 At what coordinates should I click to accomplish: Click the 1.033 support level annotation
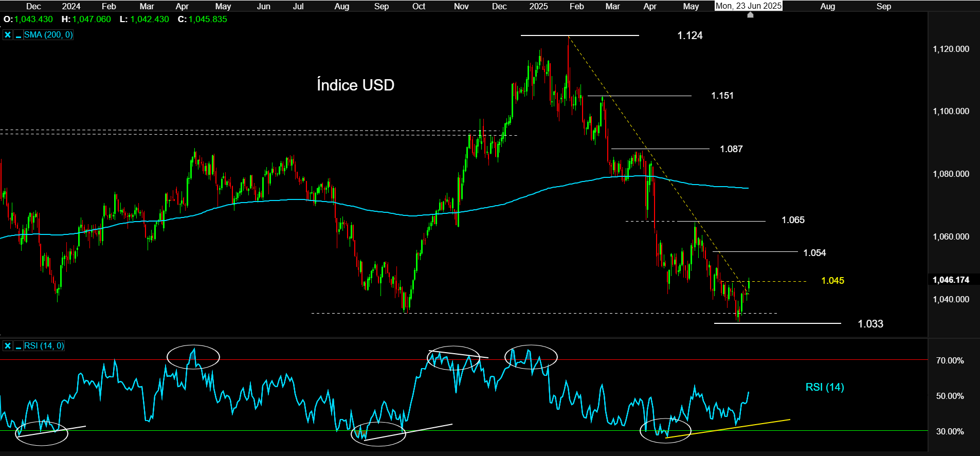[x=870, y=324]
